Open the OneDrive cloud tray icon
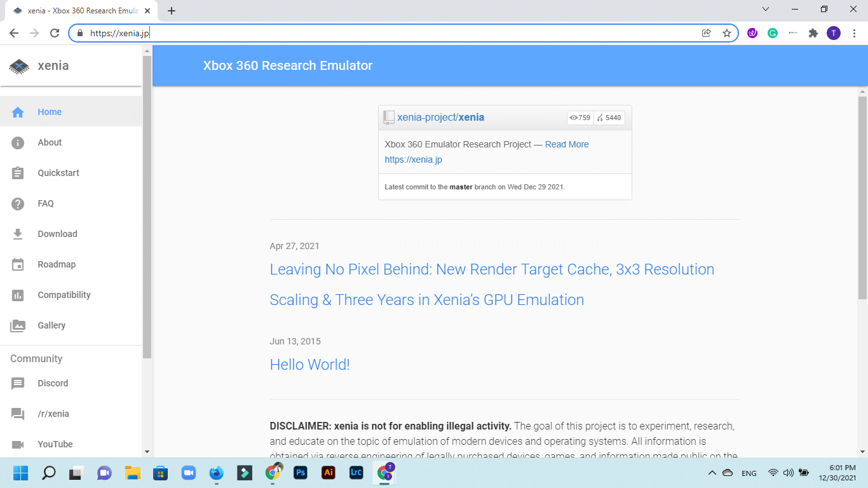The height and width of the screenshot is (488, 868). [x=728, y=473]
